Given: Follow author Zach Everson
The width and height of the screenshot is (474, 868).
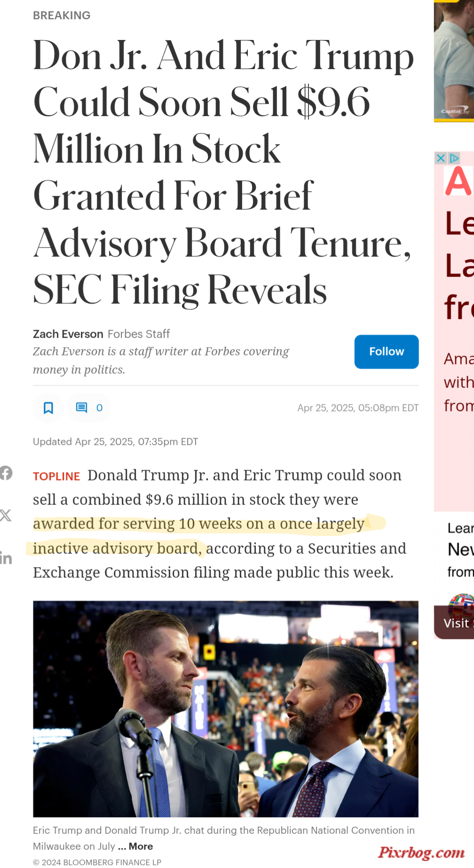Looking at the screenshot, I should (x=387, y=352).
